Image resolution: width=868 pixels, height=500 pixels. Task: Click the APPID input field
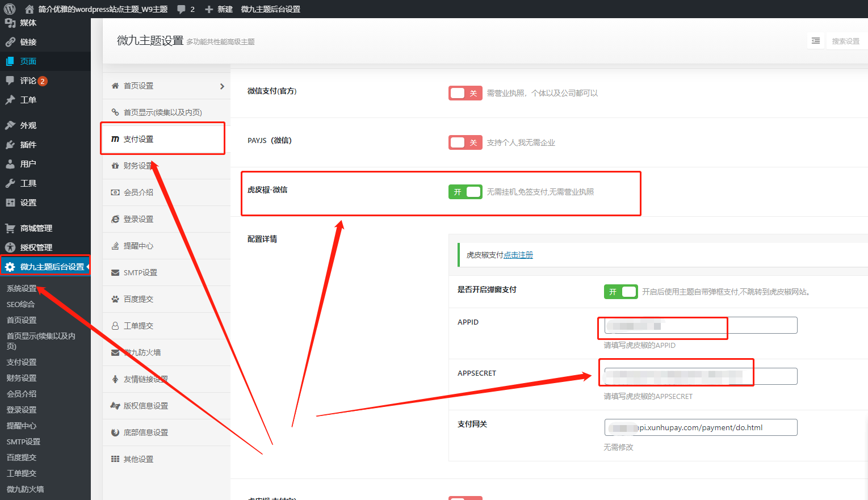tap(701, 325)
